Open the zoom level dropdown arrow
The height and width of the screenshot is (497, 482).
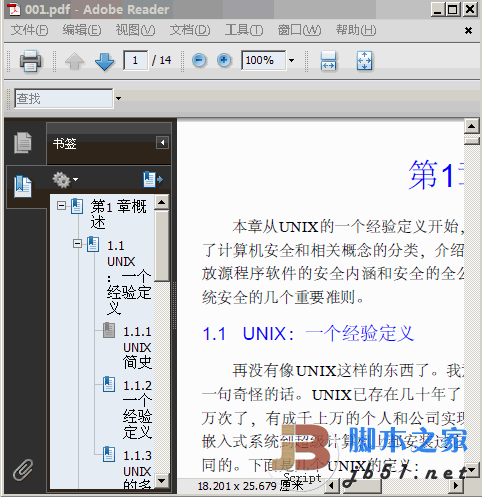click(291, 60)
